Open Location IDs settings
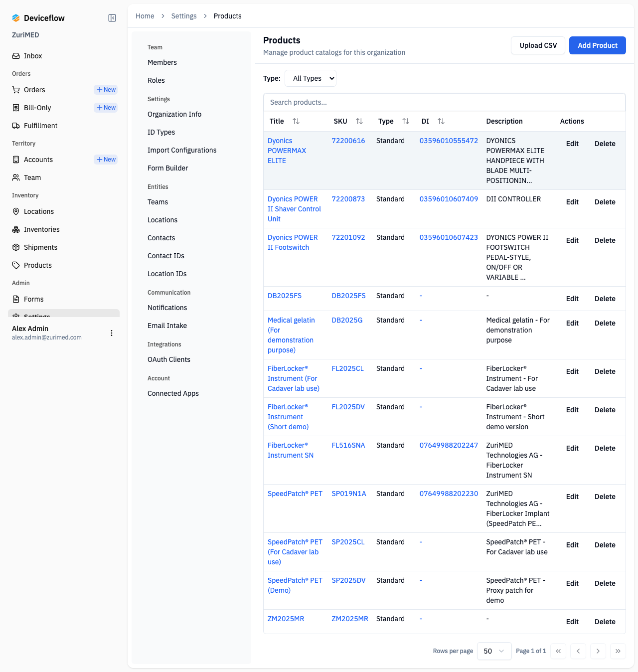 (x=167, y=274)
